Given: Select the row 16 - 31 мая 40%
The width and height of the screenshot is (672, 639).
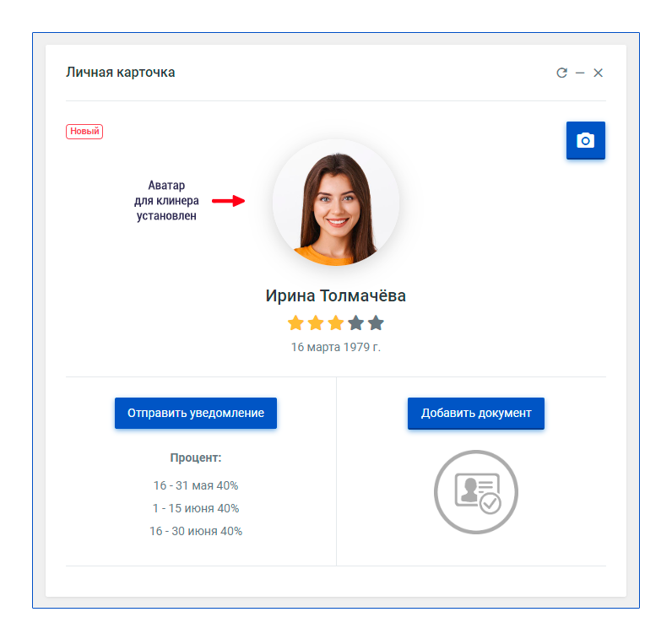Looking at the screenshot, I should (x=196, y=485).
